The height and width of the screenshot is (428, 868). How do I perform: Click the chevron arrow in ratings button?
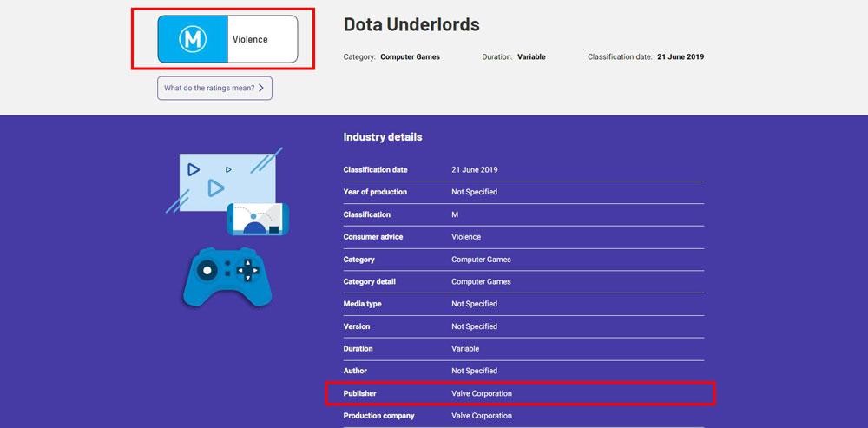[x=261, y=88]
